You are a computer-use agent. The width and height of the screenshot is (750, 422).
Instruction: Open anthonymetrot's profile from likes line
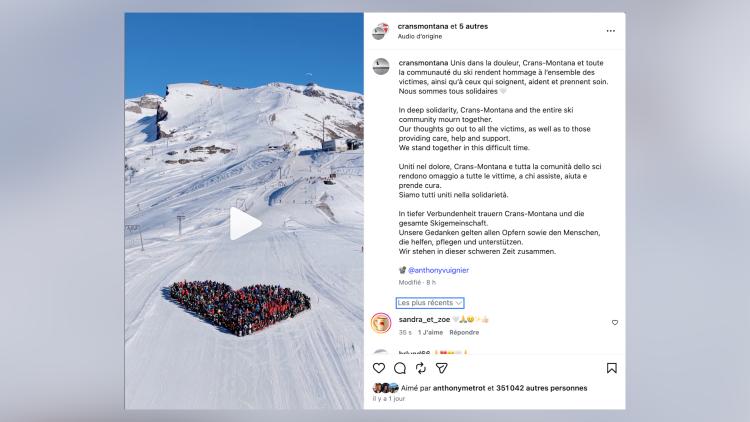[459, 388]
